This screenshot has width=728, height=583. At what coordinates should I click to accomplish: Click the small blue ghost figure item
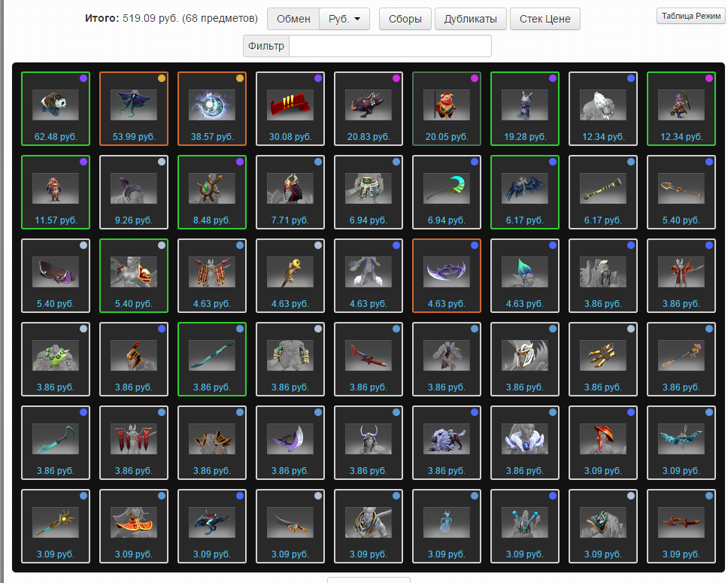447,527
